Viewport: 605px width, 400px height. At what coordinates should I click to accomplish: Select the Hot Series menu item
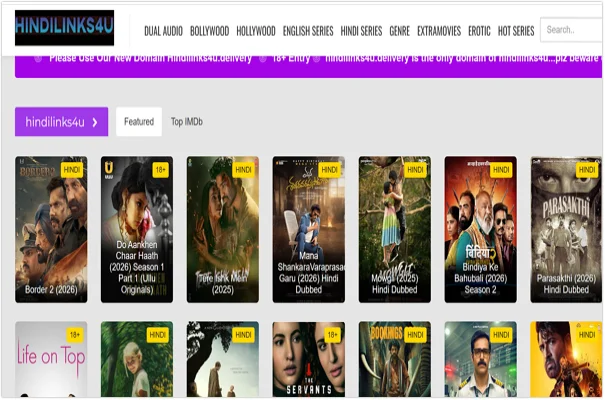tap(516, 31)
